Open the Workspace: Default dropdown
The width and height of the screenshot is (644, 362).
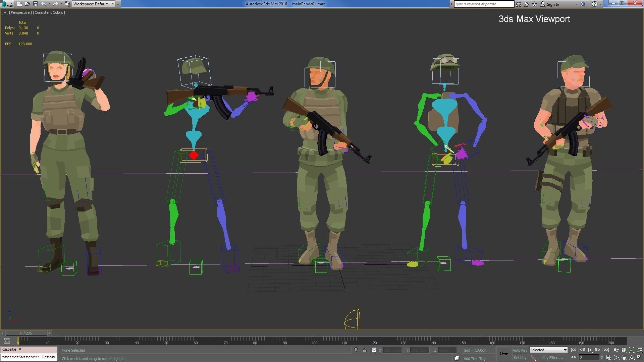click(94, 4)
